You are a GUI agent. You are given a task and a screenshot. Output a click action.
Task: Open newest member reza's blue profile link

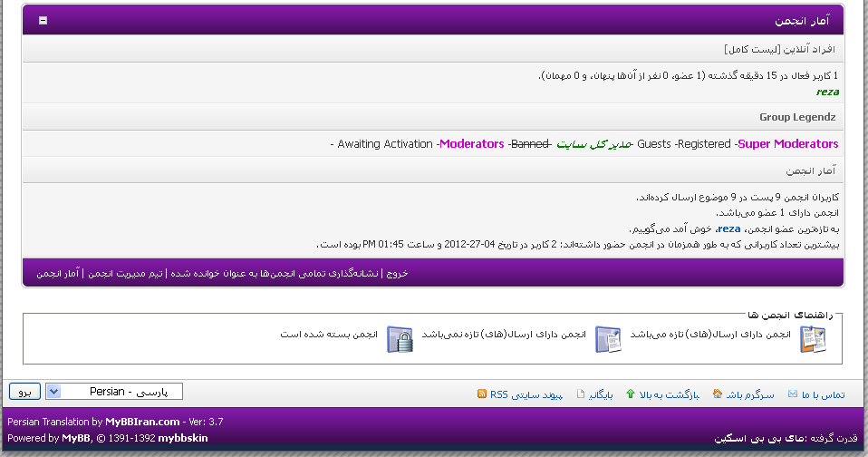[728, 228]
